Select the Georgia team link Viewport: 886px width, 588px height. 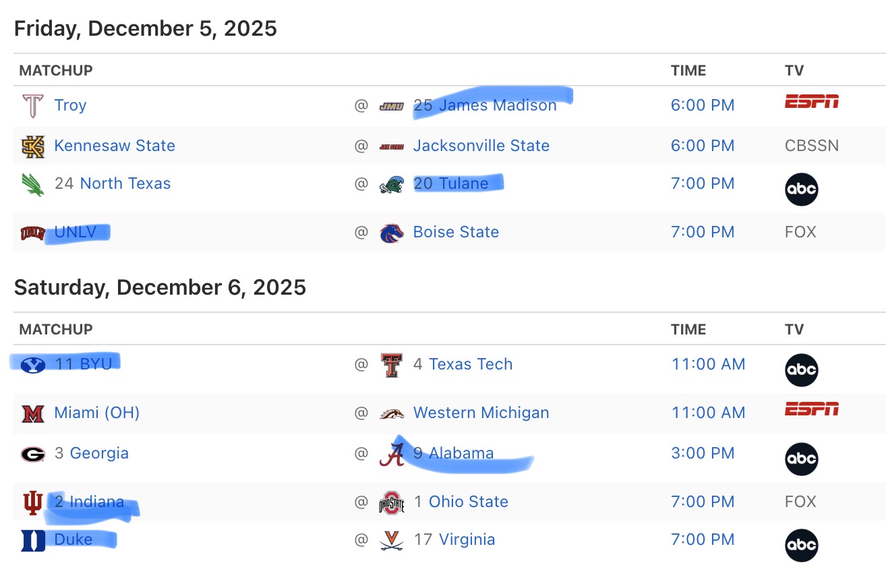pos(99,453)
